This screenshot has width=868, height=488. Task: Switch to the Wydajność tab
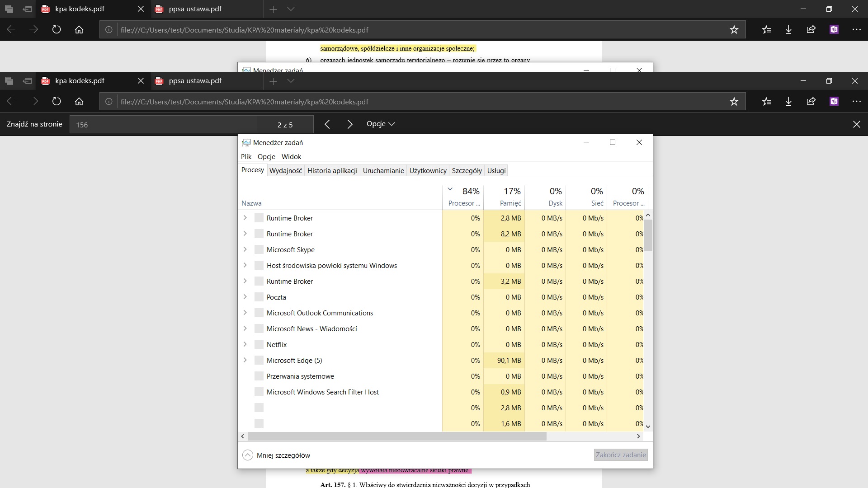[x=285, y=170]
